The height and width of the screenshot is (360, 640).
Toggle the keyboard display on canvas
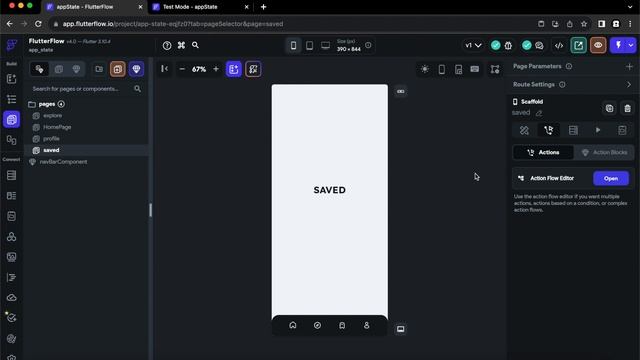point(475,69)
